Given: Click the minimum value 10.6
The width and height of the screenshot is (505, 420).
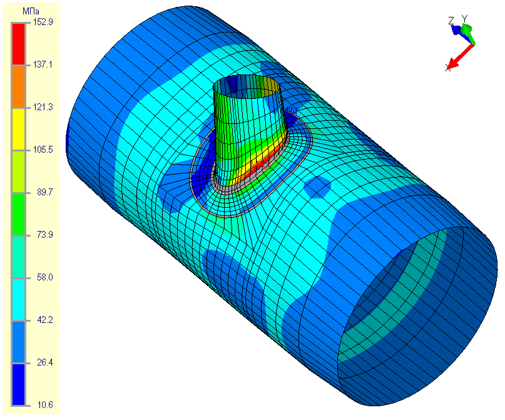Looking at the screenshot, I should [x=45, y=404].
